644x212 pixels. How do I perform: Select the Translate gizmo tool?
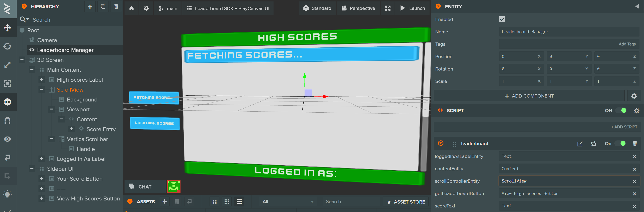[7, 28]
